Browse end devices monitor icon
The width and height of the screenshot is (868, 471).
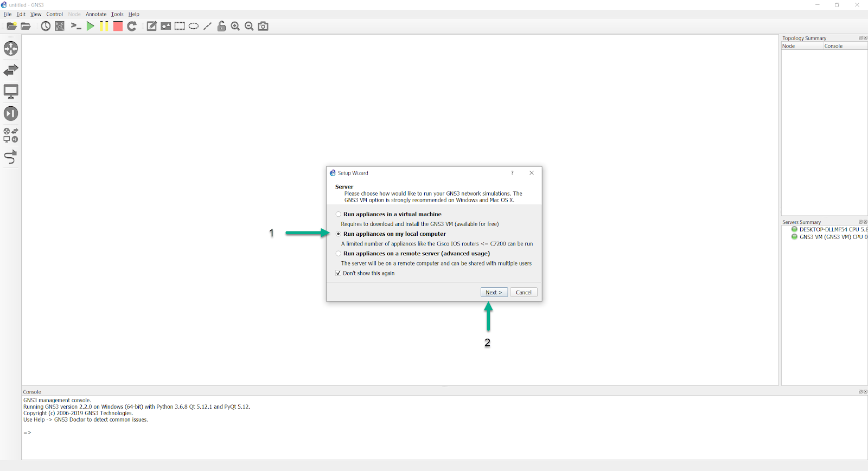11,92
